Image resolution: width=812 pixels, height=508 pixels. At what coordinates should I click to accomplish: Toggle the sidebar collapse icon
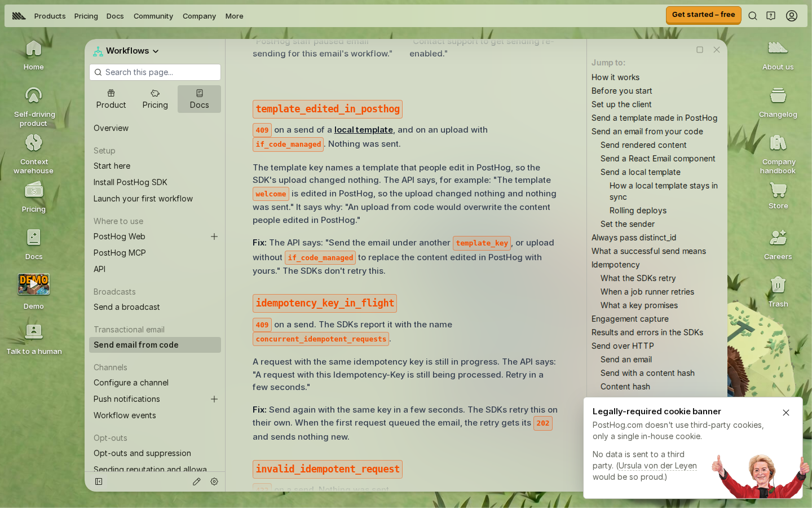click(x=99, y=481)
